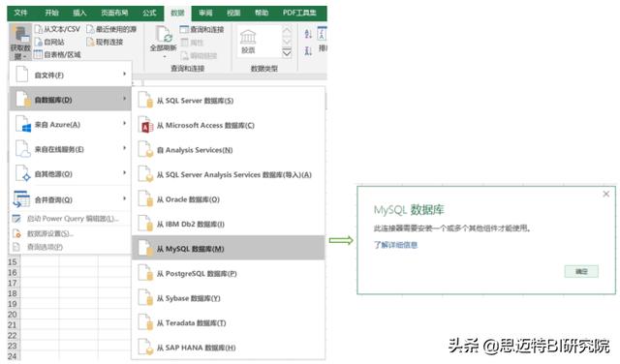The image size is (620, 364).
Task: Open the custom sort dialog icon
Action: (x=322, y=33)
